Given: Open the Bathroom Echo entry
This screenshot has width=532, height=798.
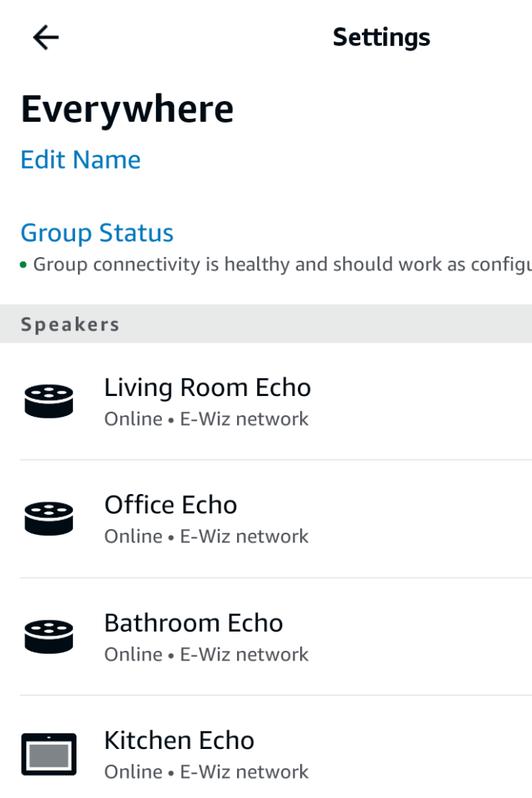Looking at the screenshot, I should click(x=193, y=623).
